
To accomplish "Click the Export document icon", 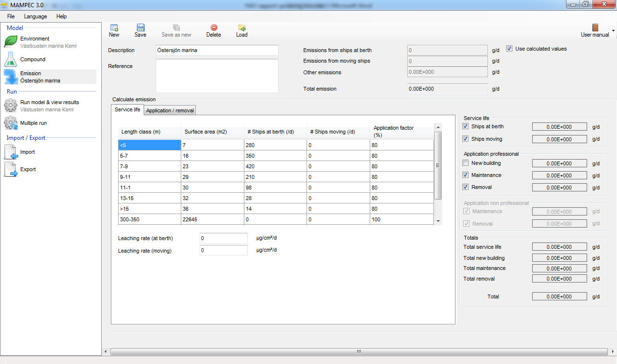I will coord(11,169).
